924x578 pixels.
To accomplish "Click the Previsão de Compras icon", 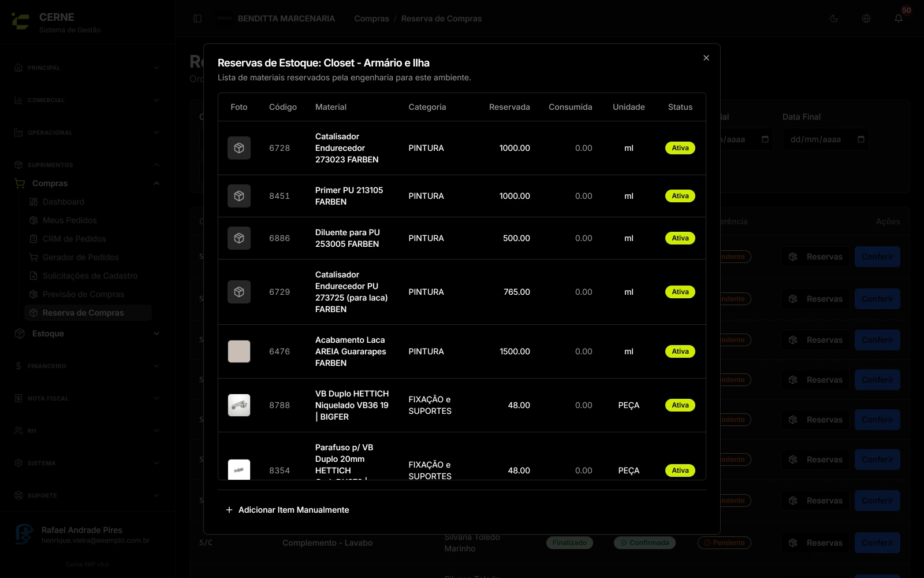I will coord(33,294).
